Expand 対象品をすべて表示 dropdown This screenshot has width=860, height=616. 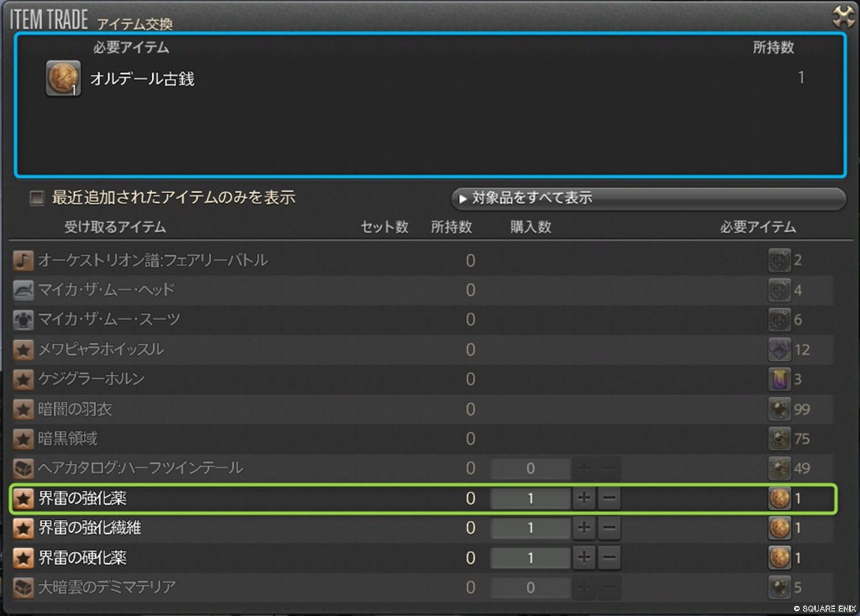648,198
